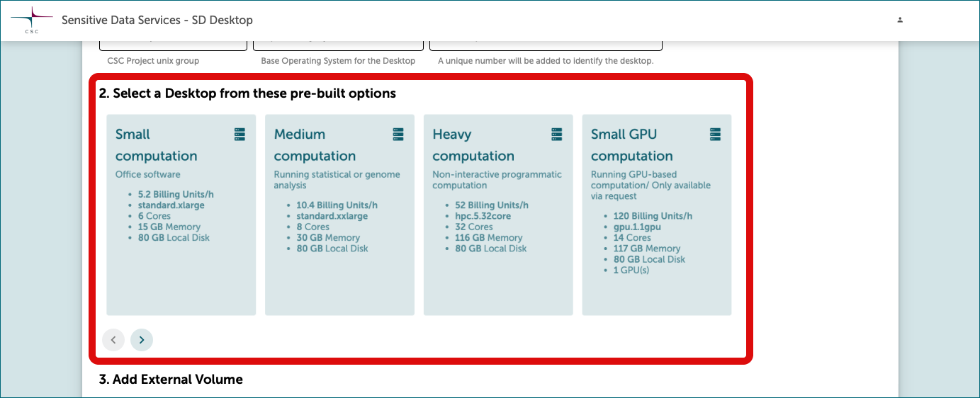Image resolution: width=980 pixels, height=398 pixels.
Task: Click '117 GB Memory' text
Action: (x=647, y=249)
